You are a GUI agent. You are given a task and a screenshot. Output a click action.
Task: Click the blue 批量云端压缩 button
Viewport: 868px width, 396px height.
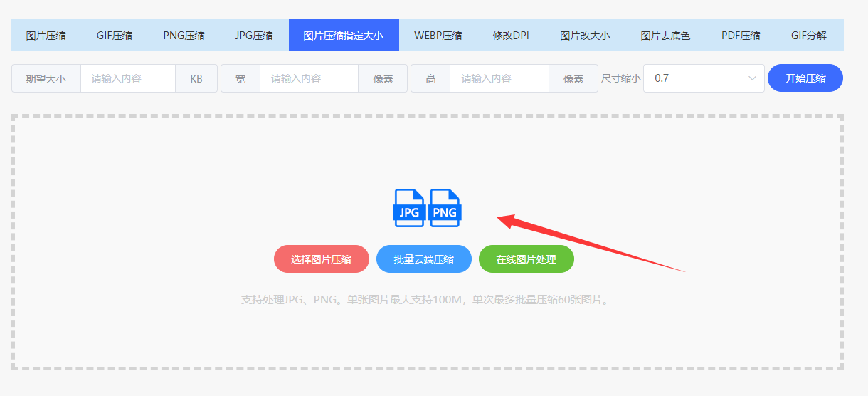point(424,259)
